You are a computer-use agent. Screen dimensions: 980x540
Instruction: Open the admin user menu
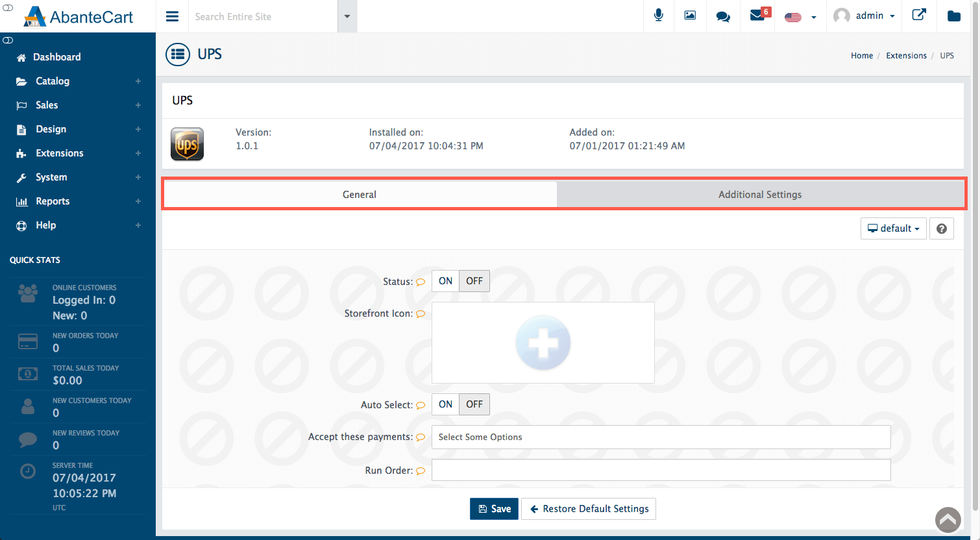tap(864, 16)
